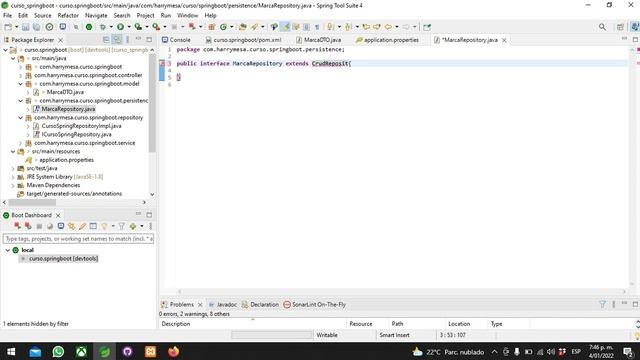Maximize the editor area
Viewport: 640px width, 360px height.
tap(635, 39)
